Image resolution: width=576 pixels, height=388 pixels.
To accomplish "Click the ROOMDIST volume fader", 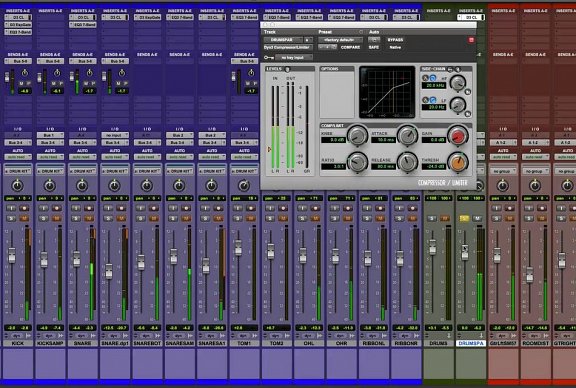I will pos(529,274).
